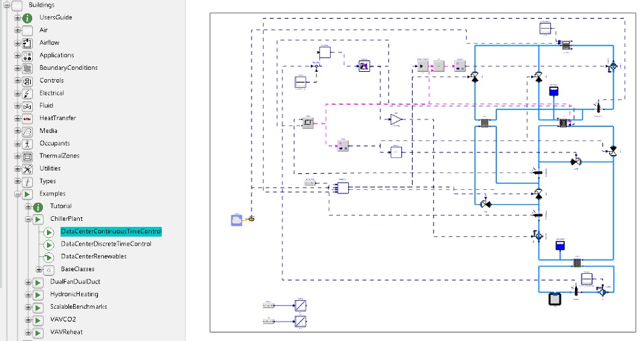Select DataCenterContinuousTimeControl in the tree

[111, 232]
